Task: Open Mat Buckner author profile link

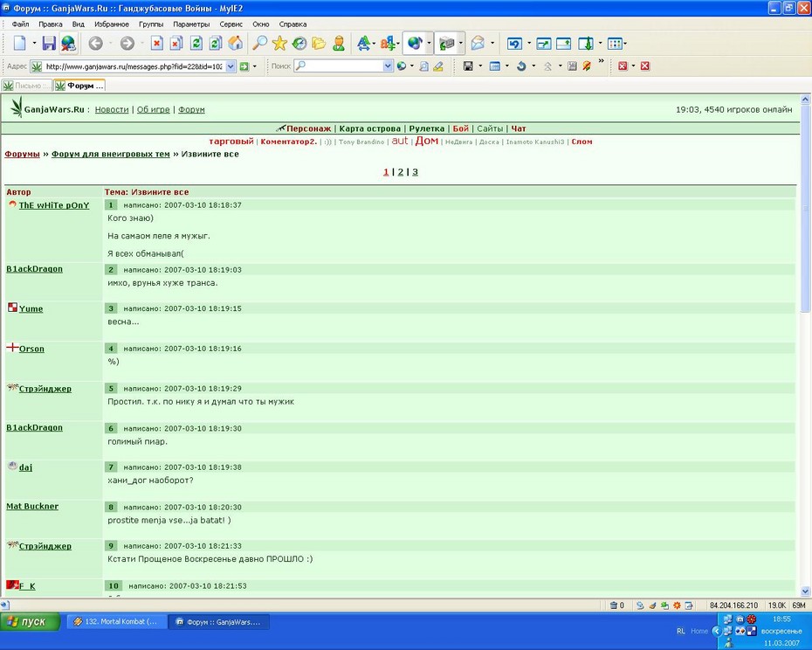Action: pyautogui.click(x=32, y=507)
